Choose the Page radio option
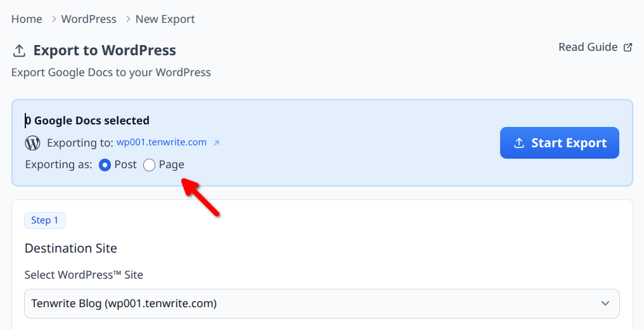Screen dimensions: 644x330 pos(149,165)
